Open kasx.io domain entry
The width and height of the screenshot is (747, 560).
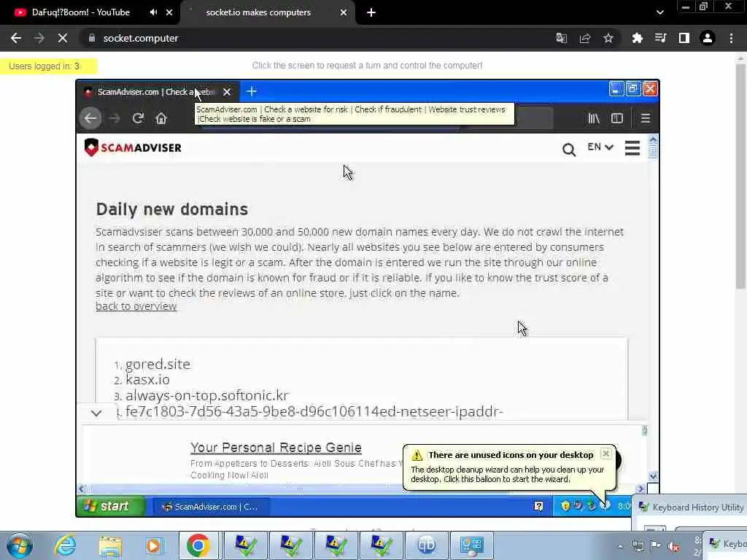[147, 379]
